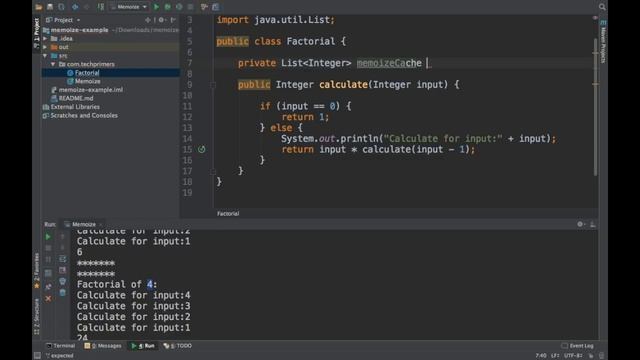The width and height of the screenshot is (640, 360).
Task: Click Factorial breadcrumb below editor
Action: [x=228, y=213]
